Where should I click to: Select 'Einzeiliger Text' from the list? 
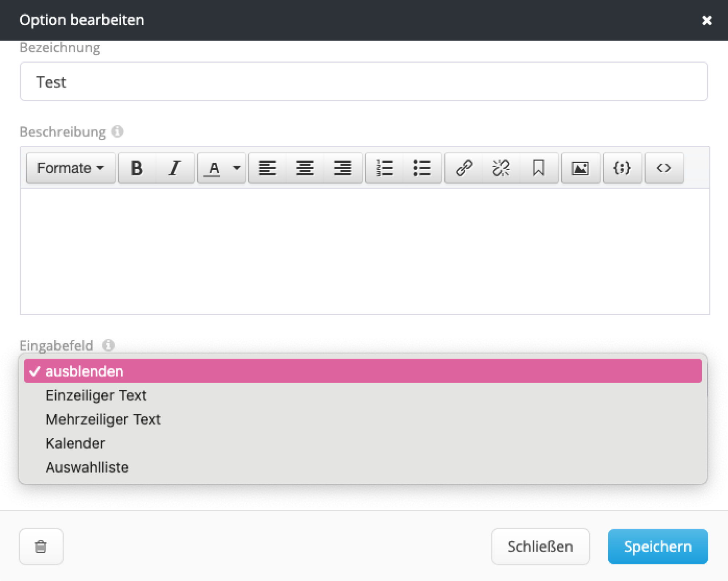click(96, 395)
